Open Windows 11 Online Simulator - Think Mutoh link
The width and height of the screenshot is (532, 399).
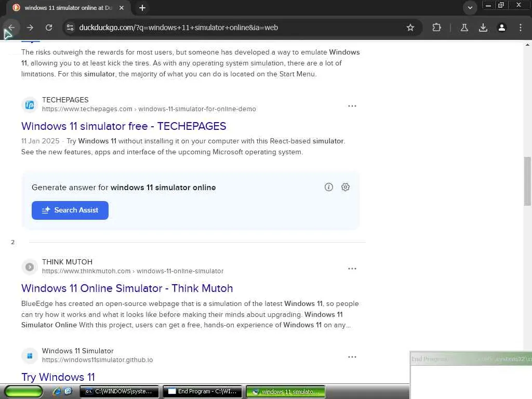pyautogui.click(x=127, y=288)
